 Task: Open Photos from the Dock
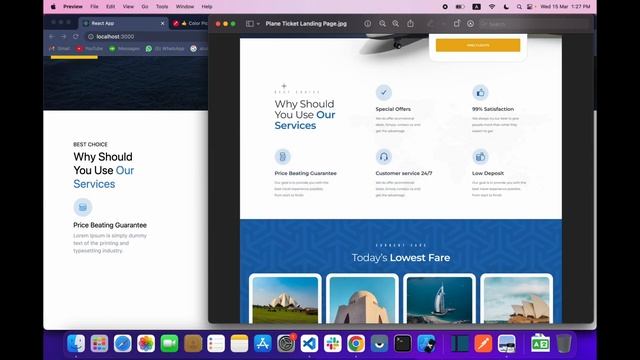(146, 343)
